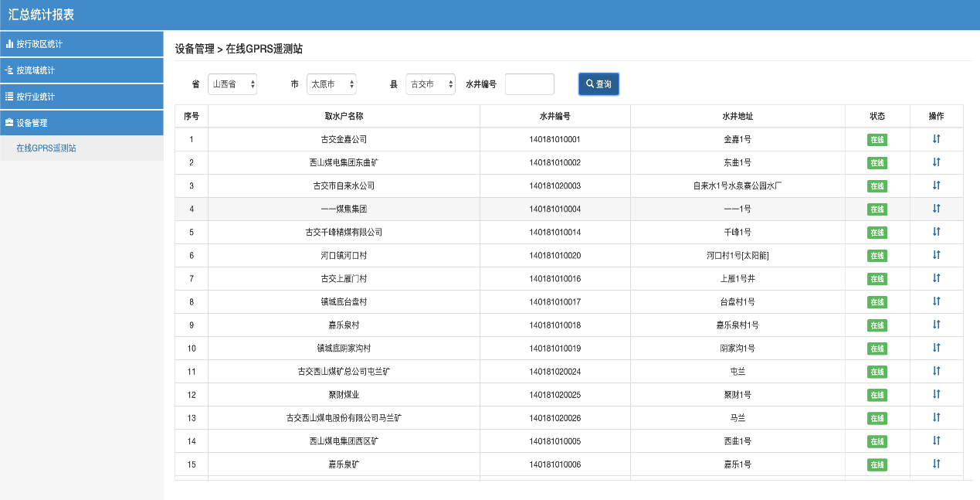Click the 在线 status badge in row 4
980x500 pixels.
coord(877,209)
